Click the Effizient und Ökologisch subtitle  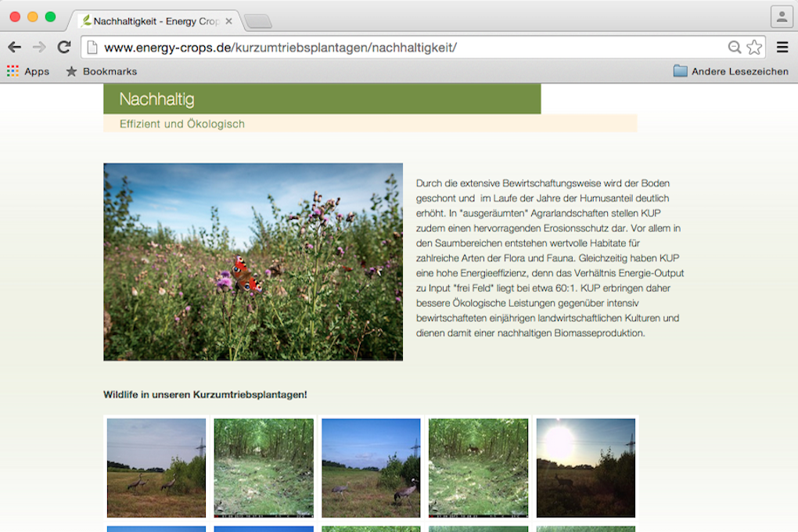click(x=182, y=124)
